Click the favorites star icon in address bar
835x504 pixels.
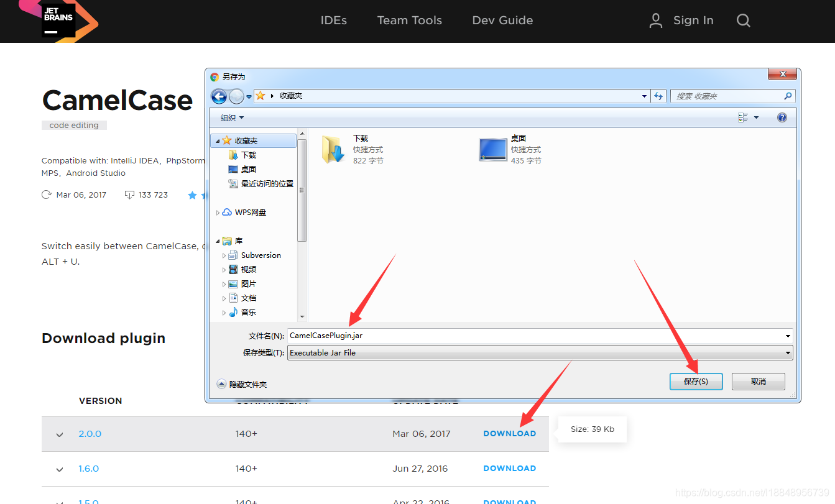coord(261,96)
